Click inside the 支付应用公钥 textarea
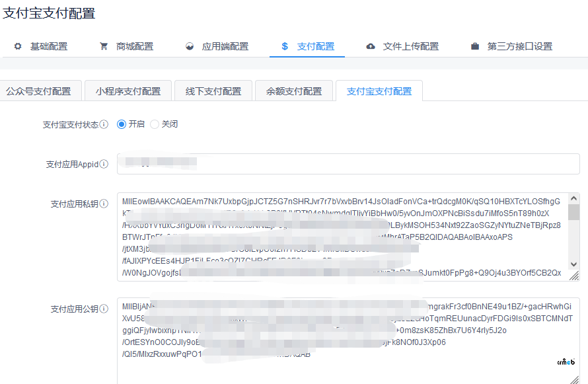The height and width of the screenshot is (384, 588). 348,341
